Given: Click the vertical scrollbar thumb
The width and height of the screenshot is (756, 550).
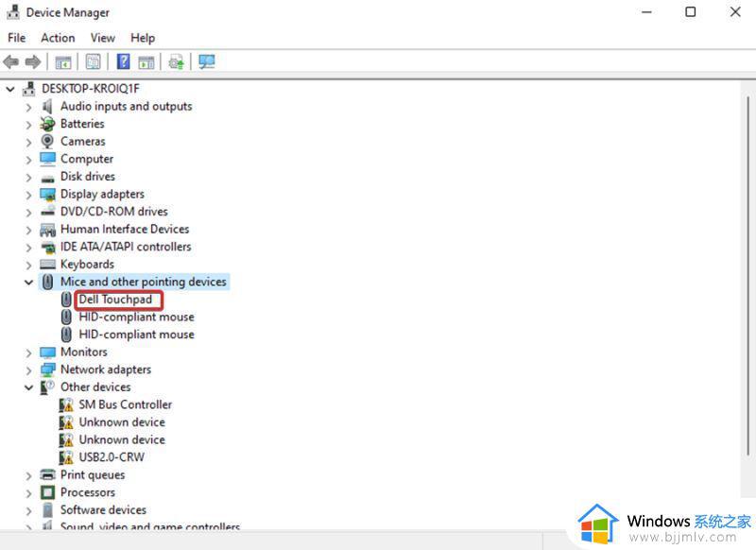Looking at the screenshot, I should [x=747, y=276].
